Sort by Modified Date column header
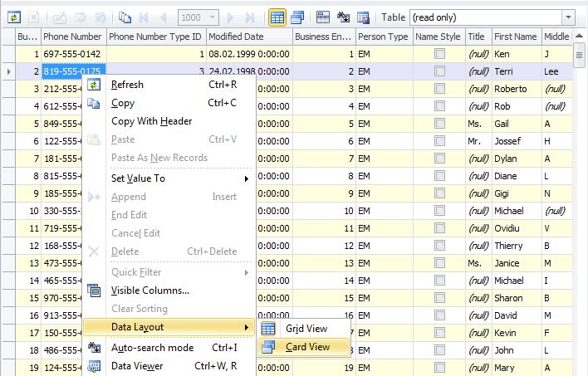This screenshot has width=588, height=376. point(249,37)
